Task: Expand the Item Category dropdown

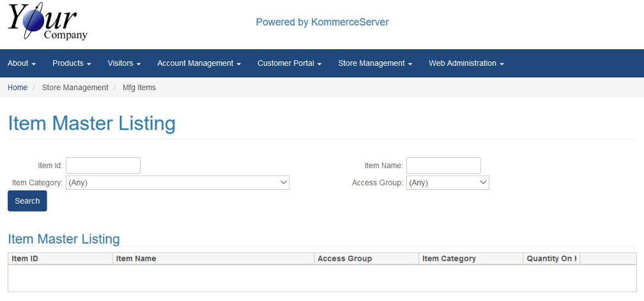Action: (178, 183)
